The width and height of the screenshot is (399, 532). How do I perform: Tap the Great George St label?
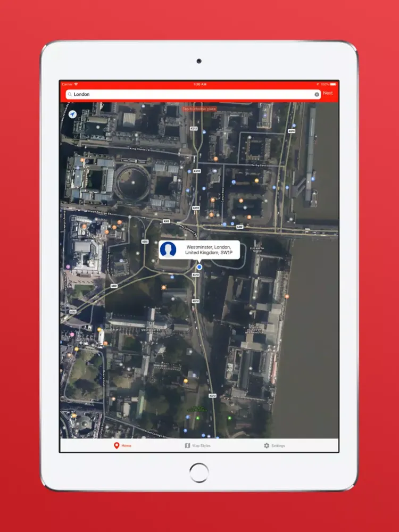(x=99, y=212)
